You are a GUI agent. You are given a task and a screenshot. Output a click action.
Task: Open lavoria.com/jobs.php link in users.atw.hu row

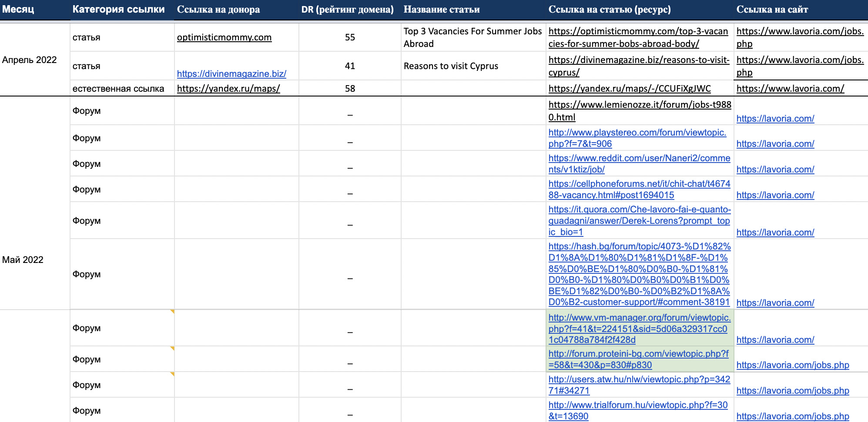(x=793, y=391)
